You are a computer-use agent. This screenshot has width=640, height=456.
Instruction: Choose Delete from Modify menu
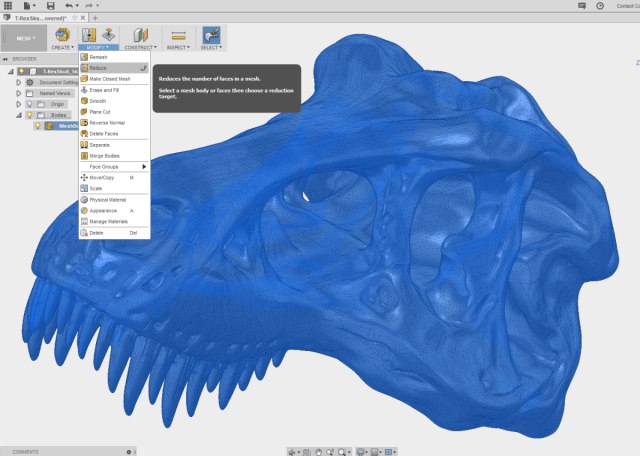[x=114, y=233]
